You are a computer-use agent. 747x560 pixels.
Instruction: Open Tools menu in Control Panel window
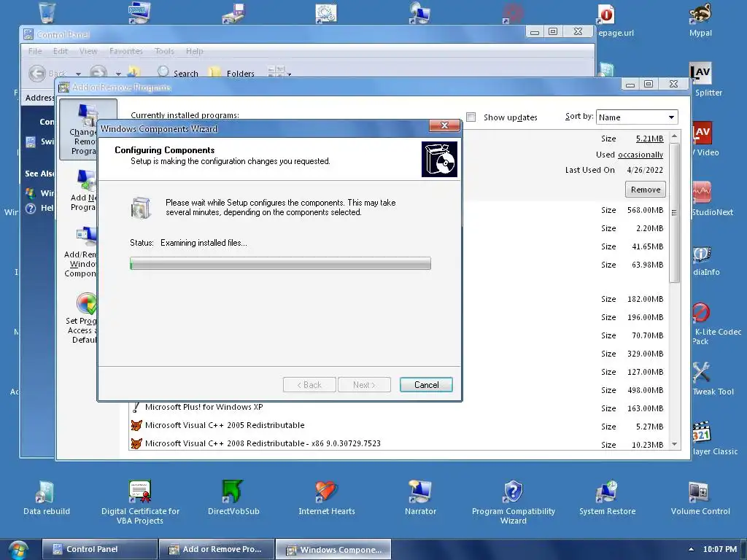pyautogui.click(x=164, y=51)
